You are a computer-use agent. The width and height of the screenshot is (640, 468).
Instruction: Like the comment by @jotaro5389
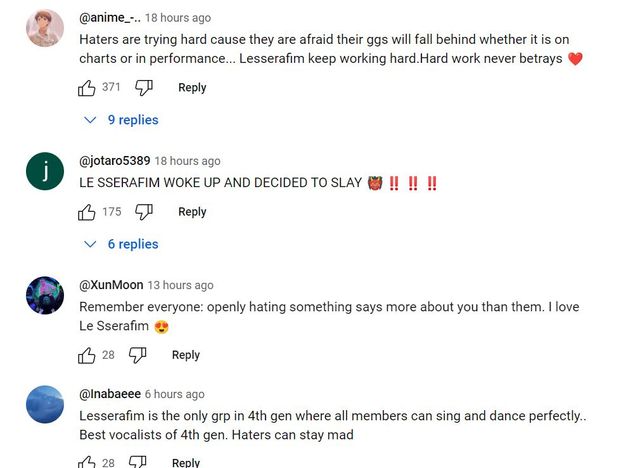87,212
